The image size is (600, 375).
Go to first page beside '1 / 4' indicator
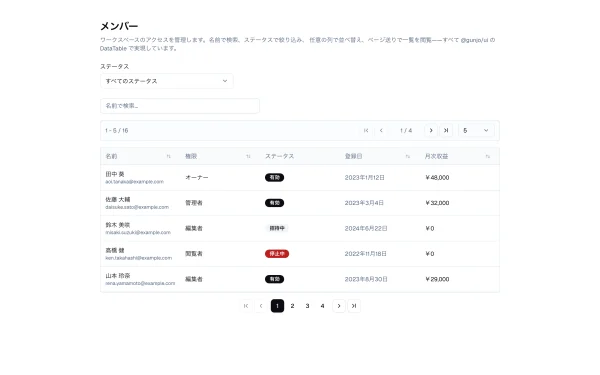(x=366, y=130)
